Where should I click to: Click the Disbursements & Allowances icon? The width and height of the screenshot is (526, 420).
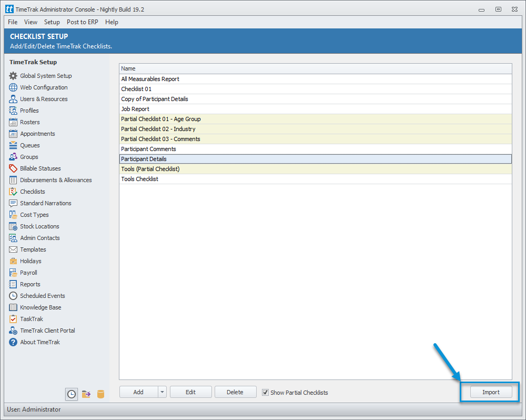click(x=13, y=180)
